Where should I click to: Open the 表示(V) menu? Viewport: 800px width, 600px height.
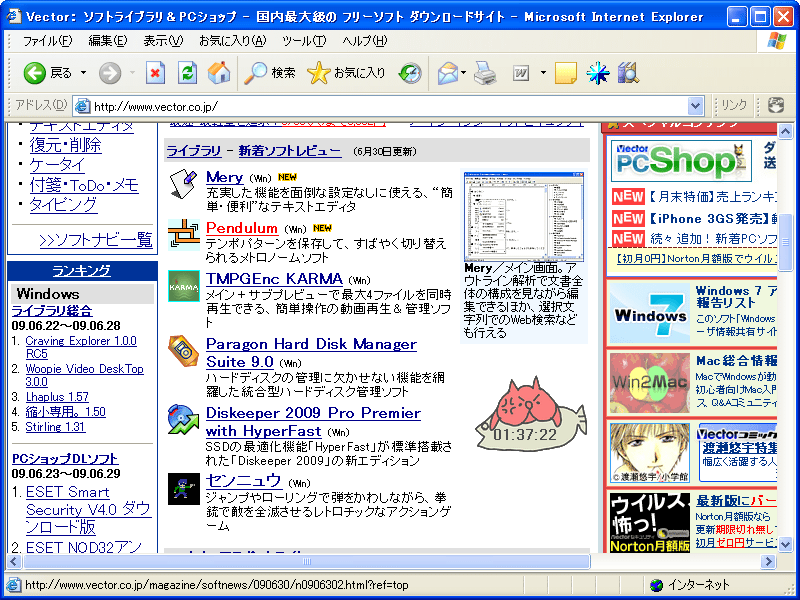coord(163,41)
